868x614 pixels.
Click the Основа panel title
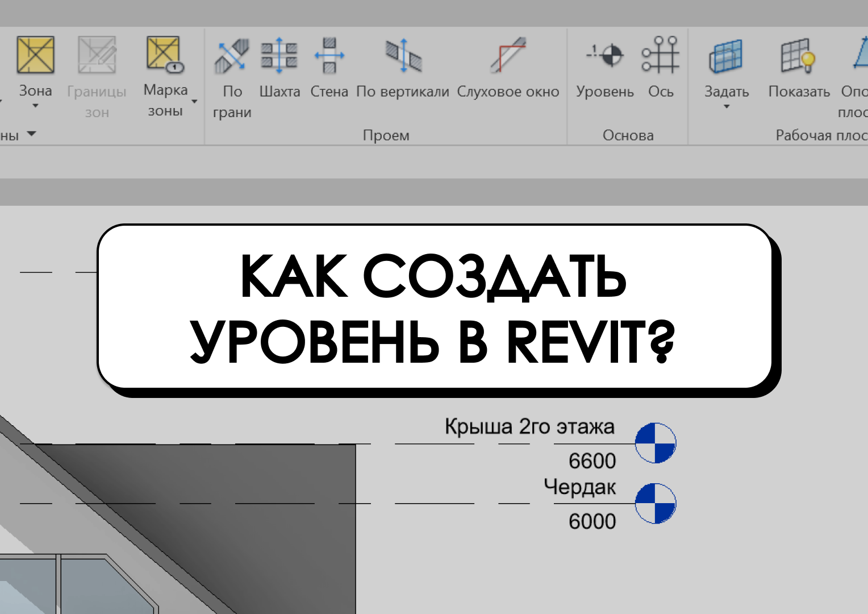tap(628, 135)
